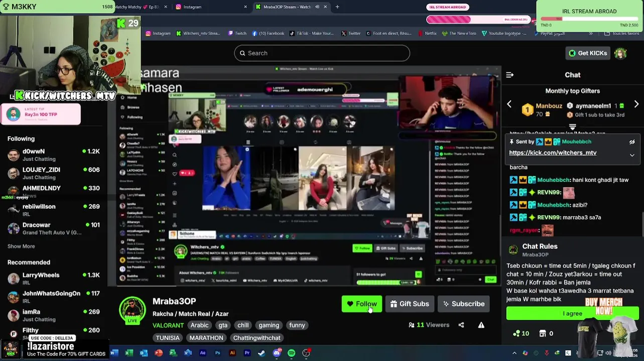Screen dimensions: 644x361
Task: Open the Kicks points icon showing 10
Action: (521, 333)
